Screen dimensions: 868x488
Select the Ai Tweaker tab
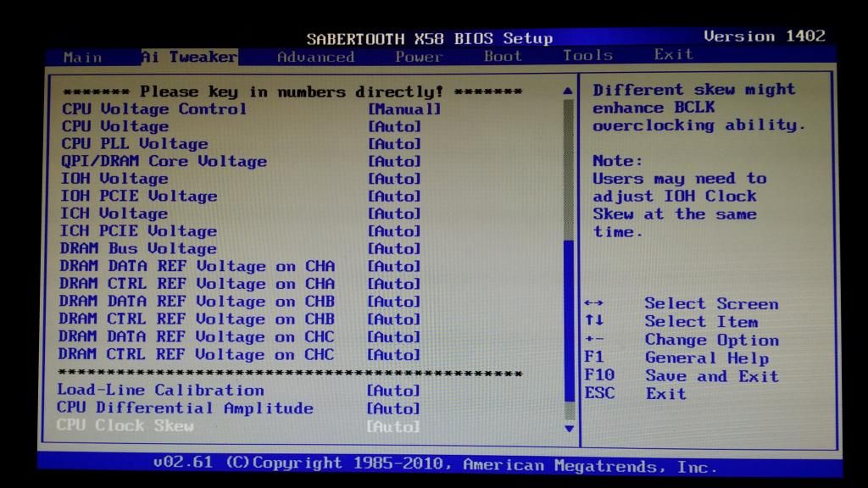coord(189,57)
